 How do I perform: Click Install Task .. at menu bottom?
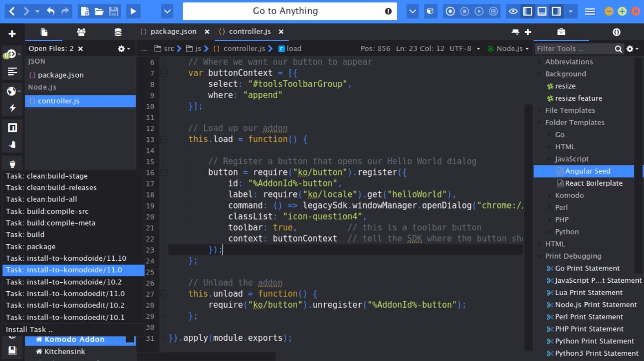coord(29,330)
